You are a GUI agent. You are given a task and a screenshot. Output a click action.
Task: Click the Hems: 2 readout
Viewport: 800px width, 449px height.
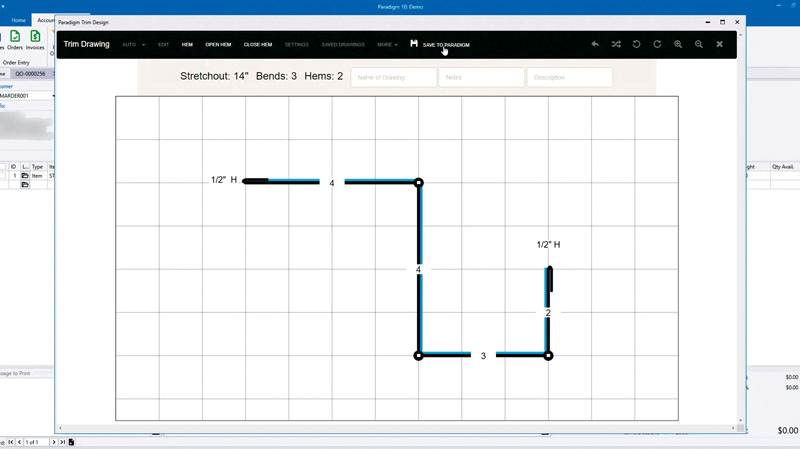pyautogui.click(x=323, y=76)
